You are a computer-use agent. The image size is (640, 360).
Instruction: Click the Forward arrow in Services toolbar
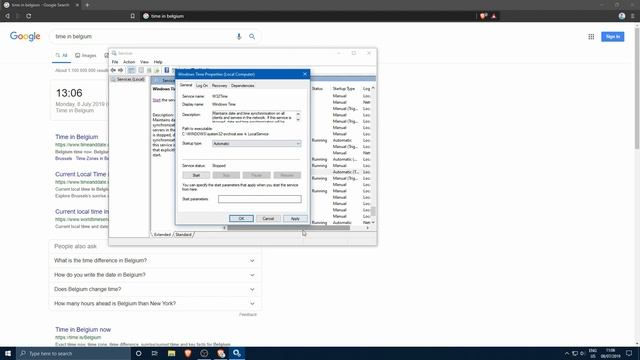point(120,70)
